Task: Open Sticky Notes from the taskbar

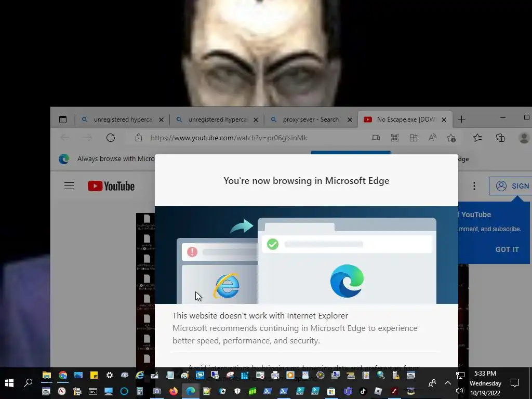Action: [x=94, y=375]
